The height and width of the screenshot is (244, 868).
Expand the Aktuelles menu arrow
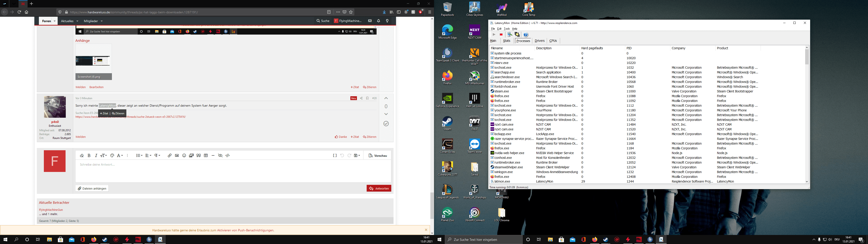(x=77, y=21)
